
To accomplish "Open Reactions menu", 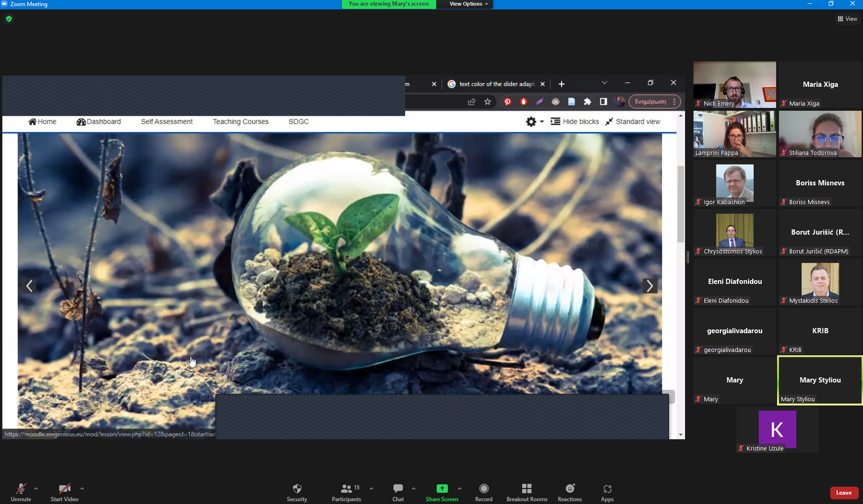I will pos(570,492).
